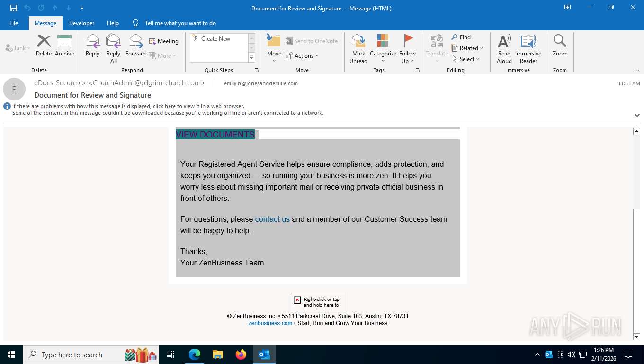The image size is (644, 364).
Task: Click the taskbar search box
Action: 92,355
